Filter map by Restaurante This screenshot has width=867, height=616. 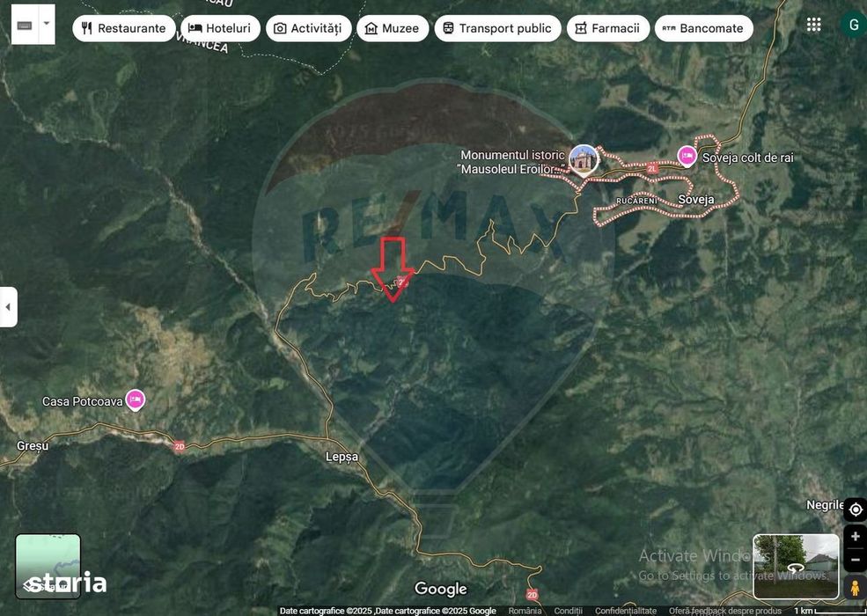tap(124, 28)
